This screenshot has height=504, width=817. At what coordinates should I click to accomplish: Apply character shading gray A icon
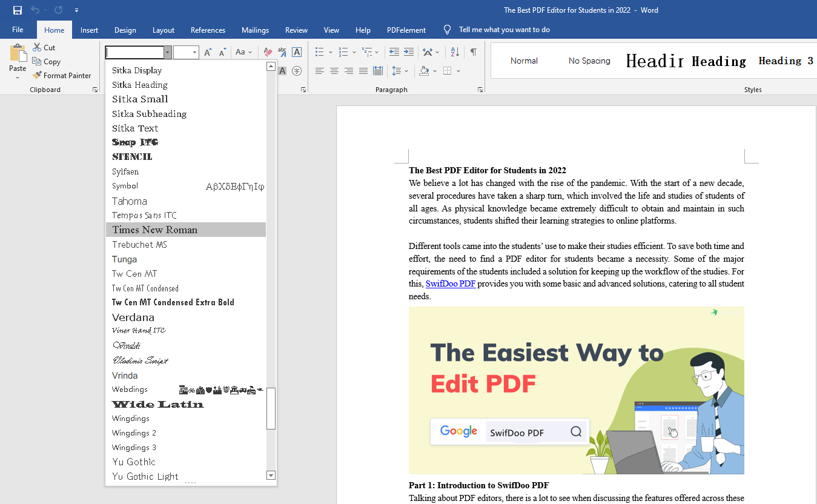point(282,71)
